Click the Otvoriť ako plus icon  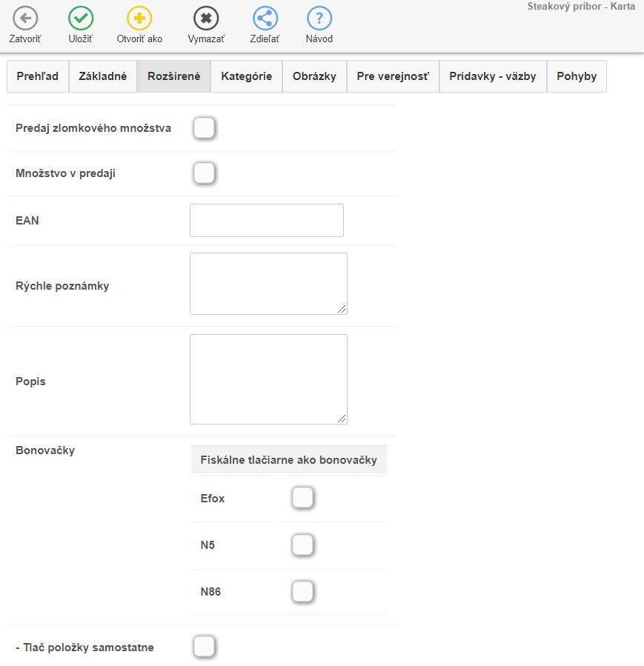[139, 19]
